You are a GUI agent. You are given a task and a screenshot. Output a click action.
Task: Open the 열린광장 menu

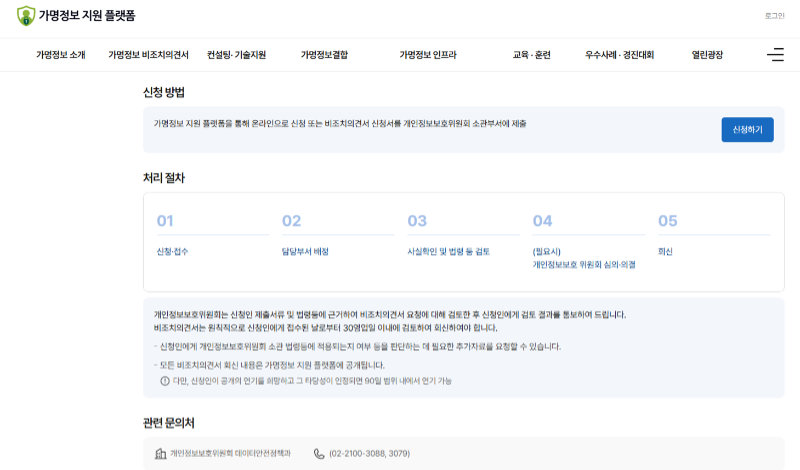[x=707, y=55]
